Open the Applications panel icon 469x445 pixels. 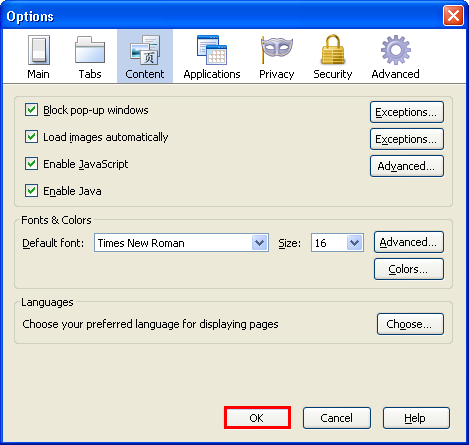click(x=212, y=50)
